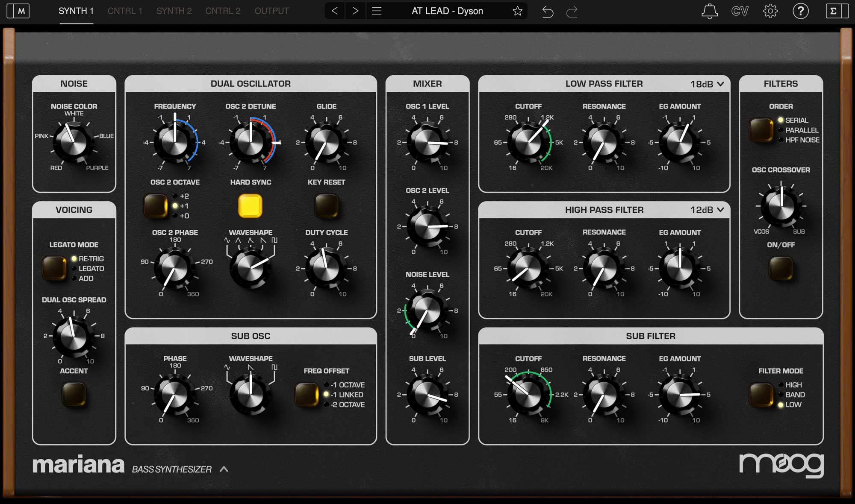The image size is (855, 504).
Task: Toggle the Key Reset button
Action: [x=326, y=206]
